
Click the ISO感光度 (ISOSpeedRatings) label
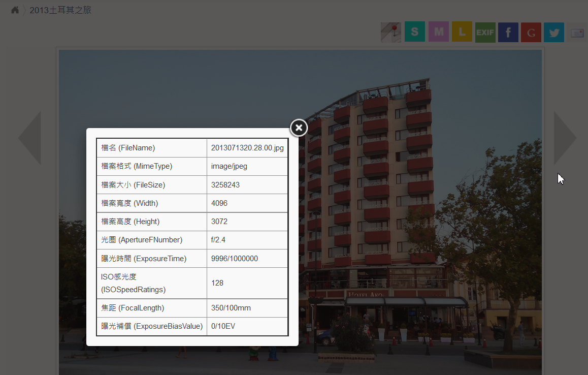133,283
